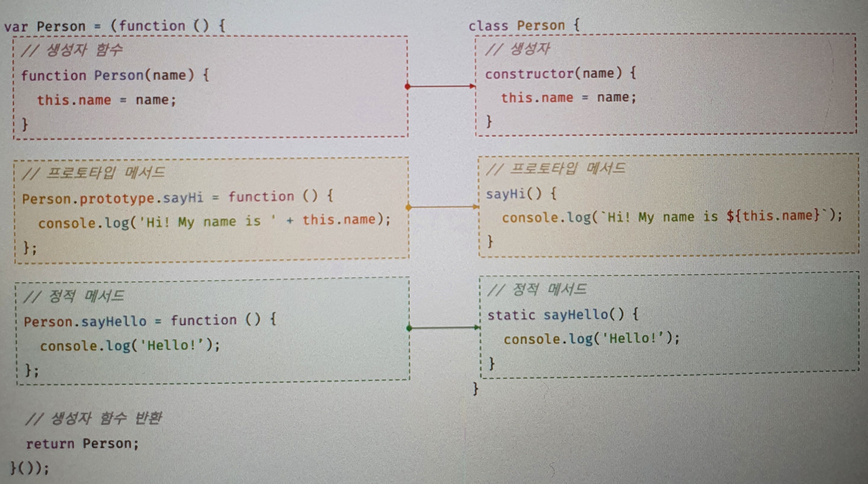868x484 pixels.
Task: Click the 'sayHi() {' method line
Action: tap(521, 194)
